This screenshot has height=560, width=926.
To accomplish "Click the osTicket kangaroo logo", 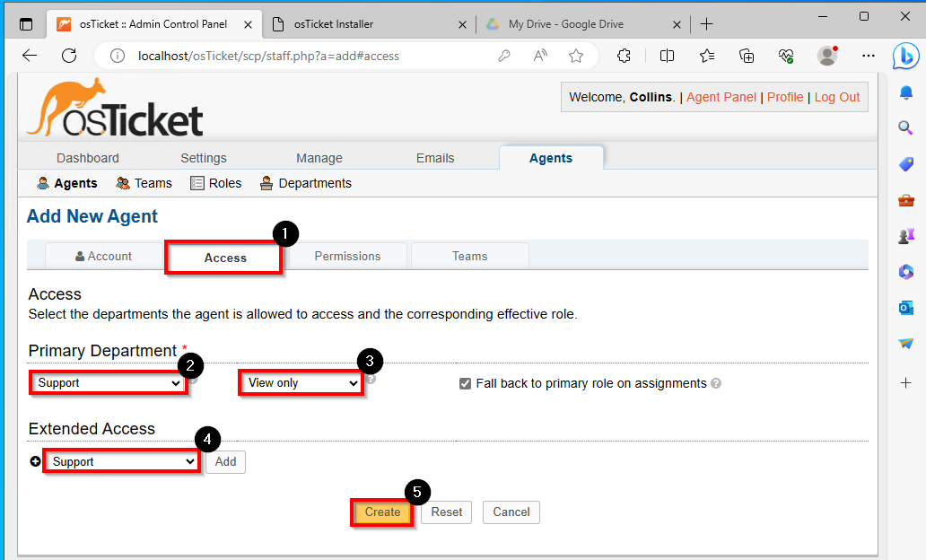I will tap(115, 108).
